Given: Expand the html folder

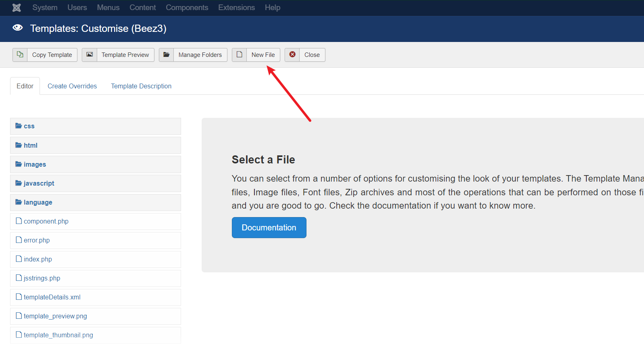Looking at the screenshot, I should pyautogui.click(x=96, y=145).
